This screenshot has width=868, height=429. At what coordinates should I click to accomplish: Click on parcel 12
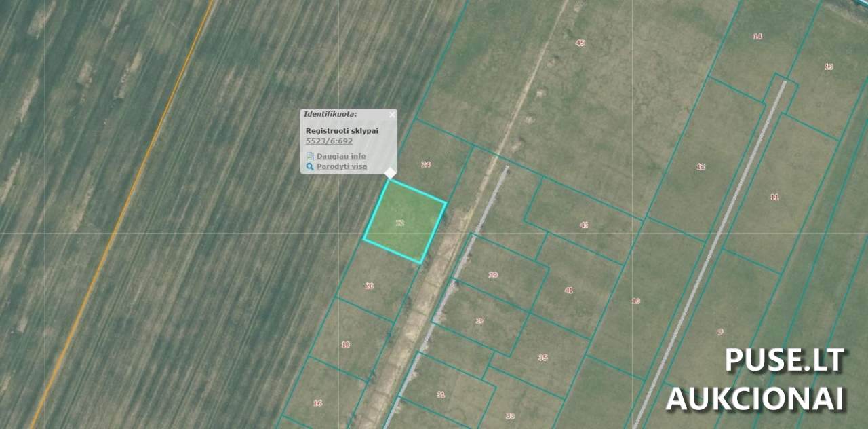point(701,166)
